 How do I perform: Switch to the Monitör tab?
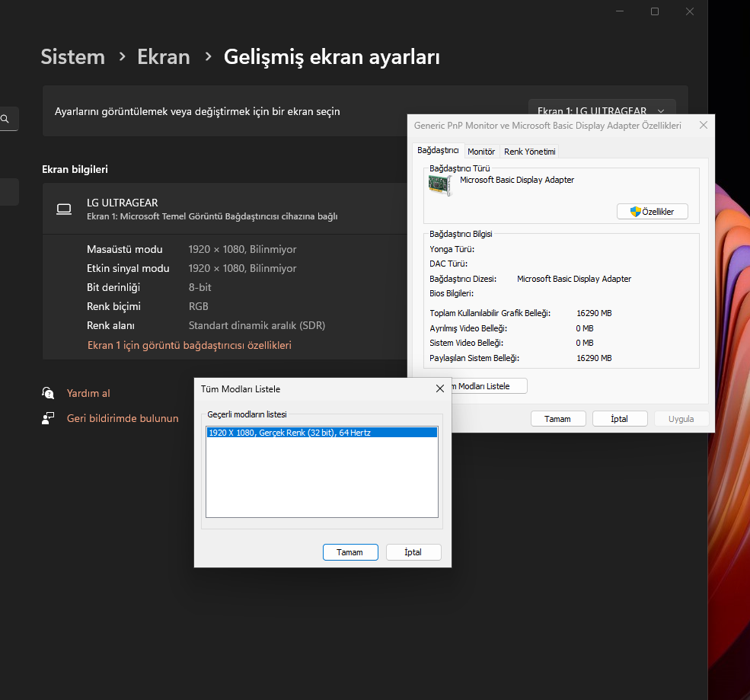481,151
